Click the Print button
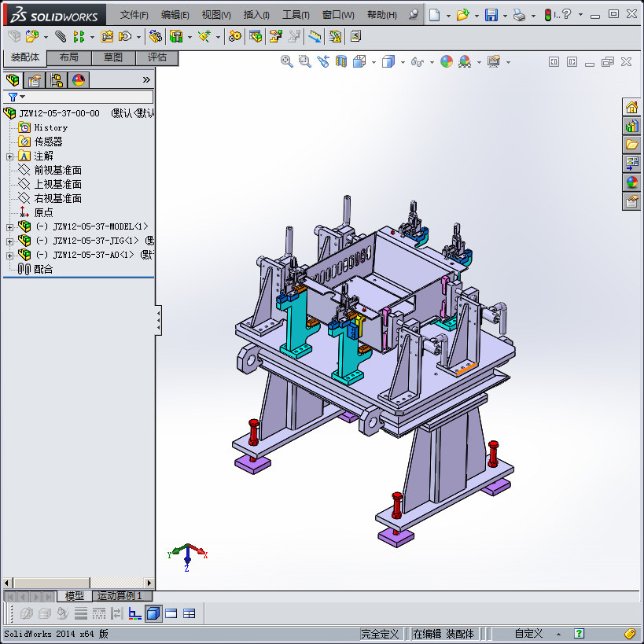Screen dimensions: 644x644 pyautogui.click(x=520, y=15)
